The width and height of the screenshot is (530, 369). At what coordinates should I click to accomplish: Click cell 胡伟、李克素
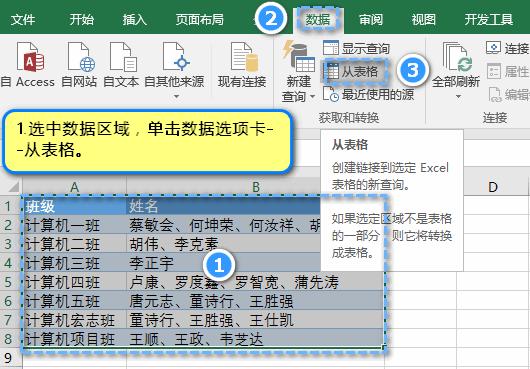[223, 244]
